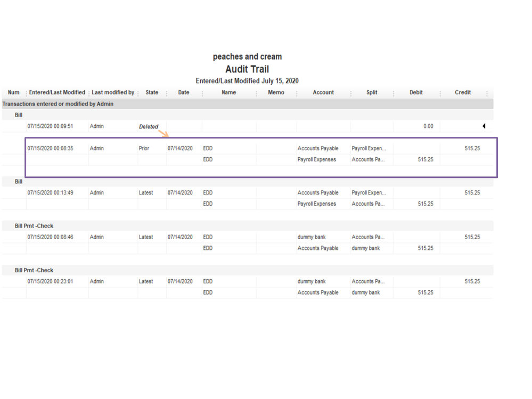
Task: Collapse the Bill Pmt -Check section
Action: [35, 226]
